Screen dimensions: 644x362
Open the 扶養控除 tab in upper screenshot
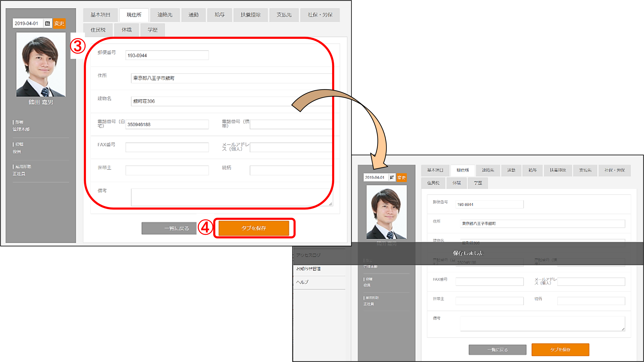251,15
